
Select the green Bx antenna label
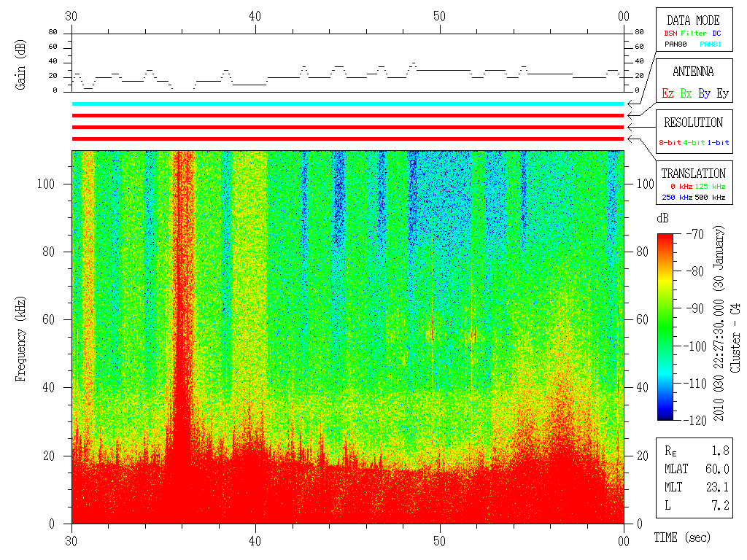686,93
